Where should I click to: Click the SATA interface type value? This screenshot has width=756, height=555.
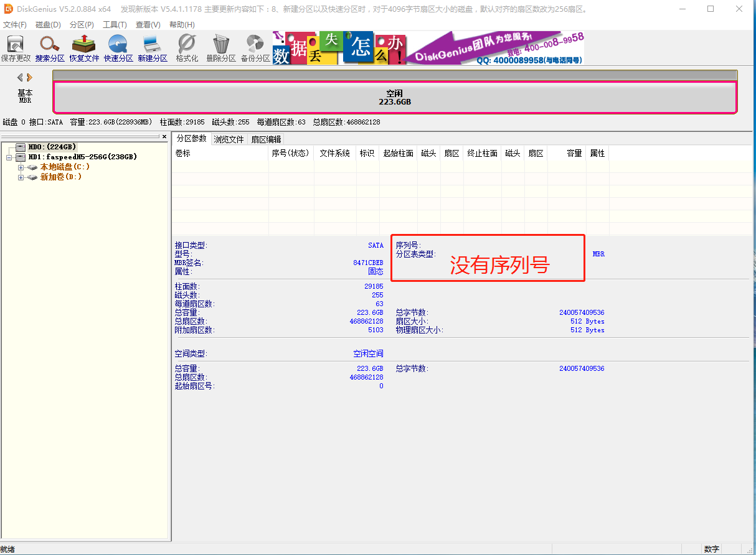coord(376,246)
